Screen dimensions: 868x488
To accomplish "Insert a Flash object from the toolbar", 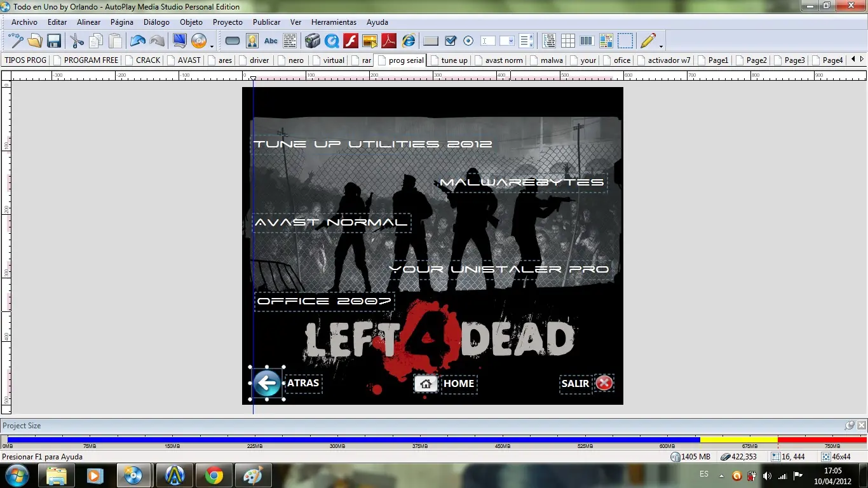I will coord(351,41).
